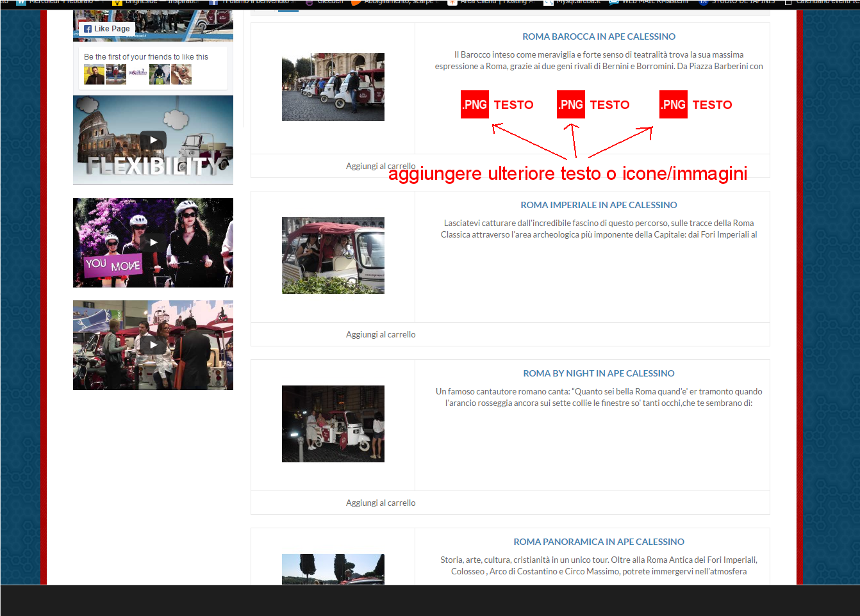Open friend avatar with yellow field background

coord(94,74)
